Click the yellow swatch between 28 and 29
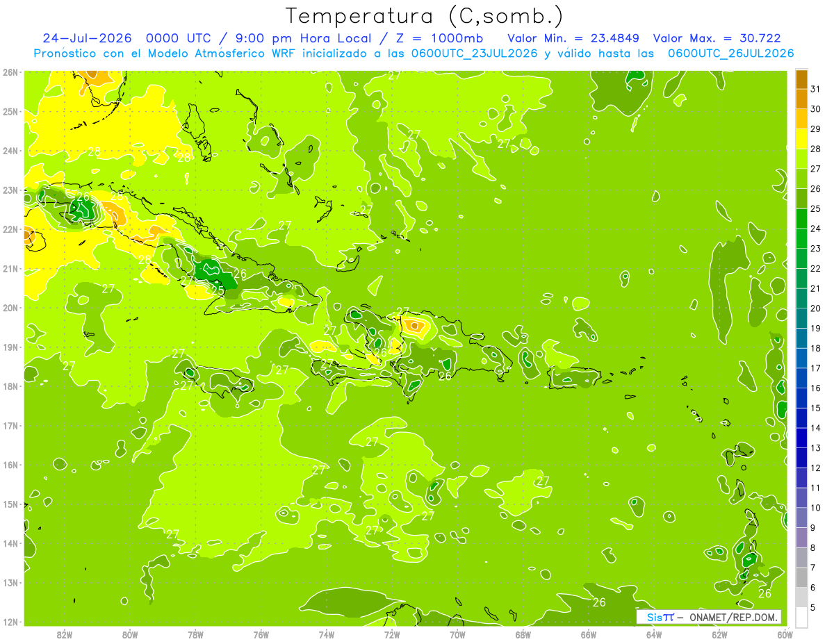This screenshot has height=644, width=834. point(801,140)
